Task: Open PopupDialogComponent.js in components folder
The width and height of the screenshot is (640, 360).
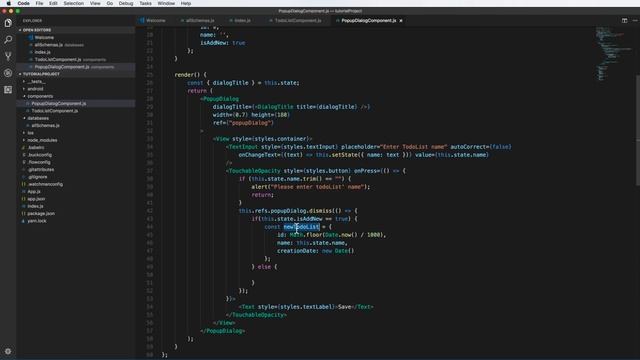Action: click(59, 104)
